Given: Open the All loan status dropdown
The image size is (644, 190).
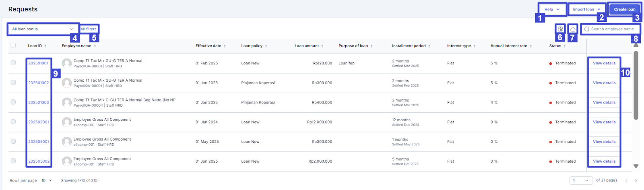Looking at the screenshot, I should (43, 29).
